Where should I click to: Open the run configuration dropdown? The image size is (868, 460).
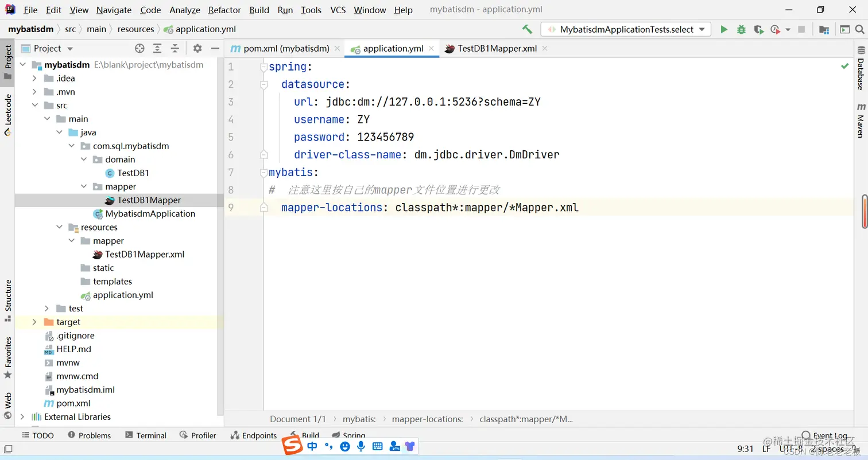[x=626, y=29]
